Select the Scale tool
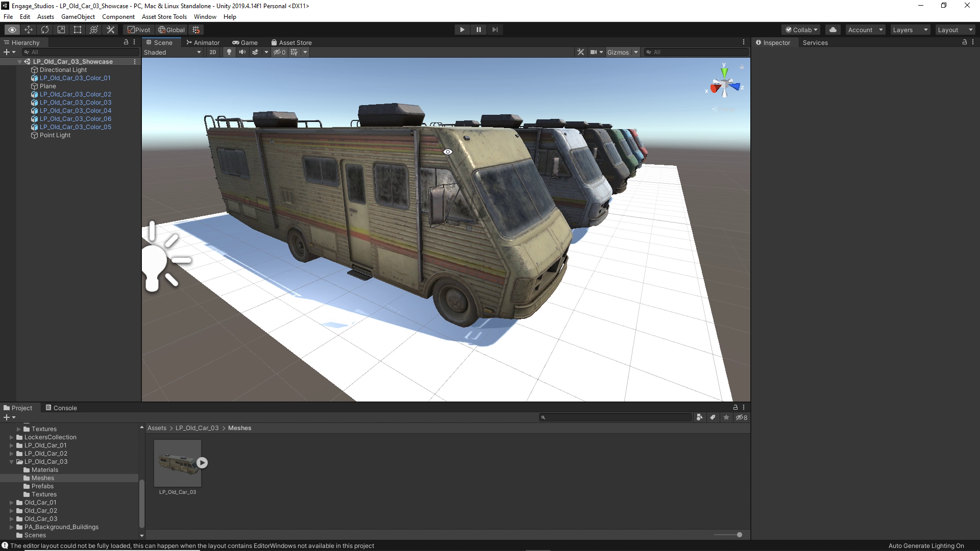Image resolution: width=980 pixels, height=551 pixels. click(61, 30)
